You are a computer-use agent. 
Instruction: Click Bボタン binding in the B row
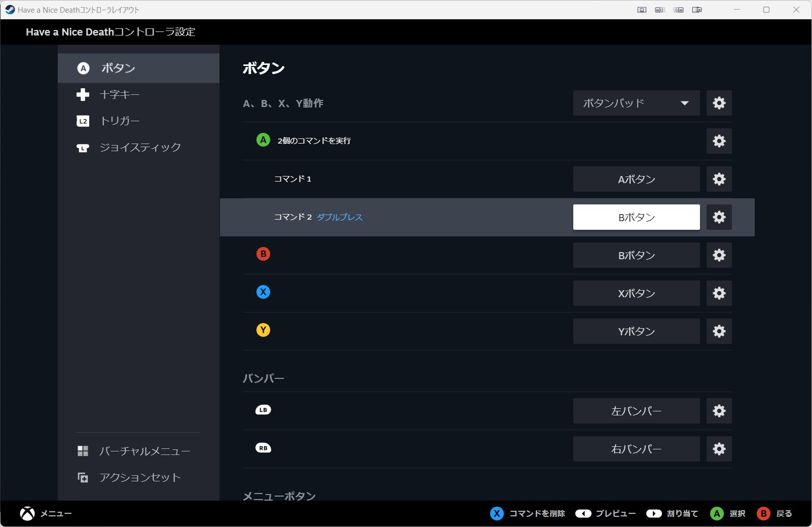[x=636, y=255]
